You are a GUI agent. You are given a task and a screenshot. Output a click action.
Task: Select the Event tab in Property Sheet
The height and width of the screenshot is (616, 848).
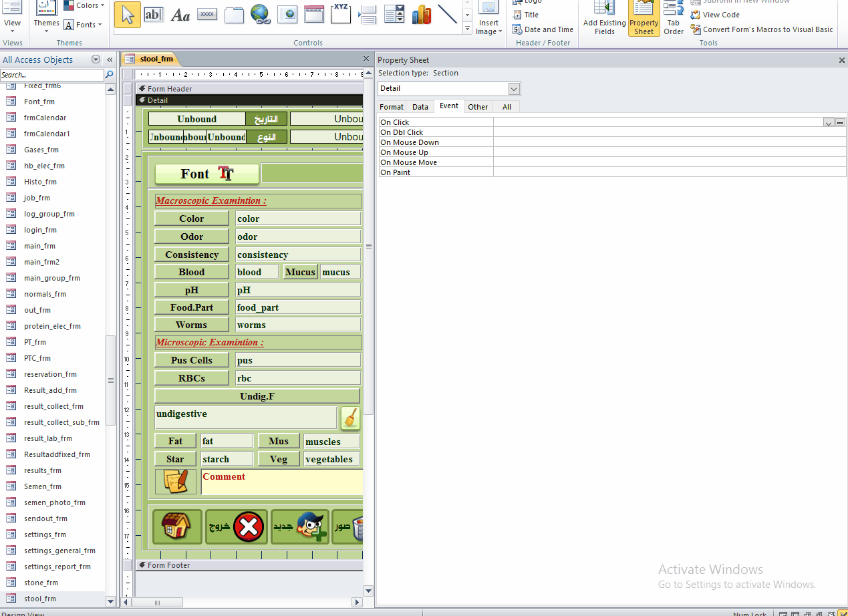tap(449, 106)
